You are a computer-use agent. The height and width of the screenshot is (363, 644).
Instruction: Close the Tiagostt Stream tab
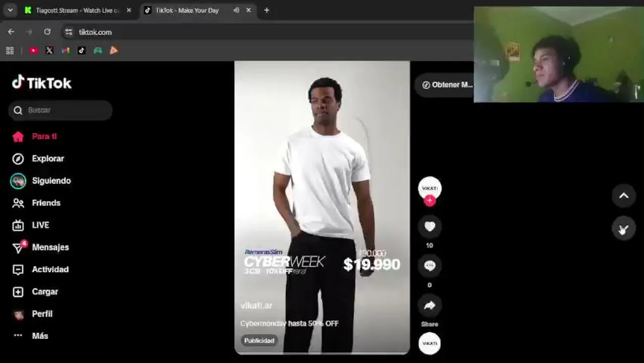[129, 10]
